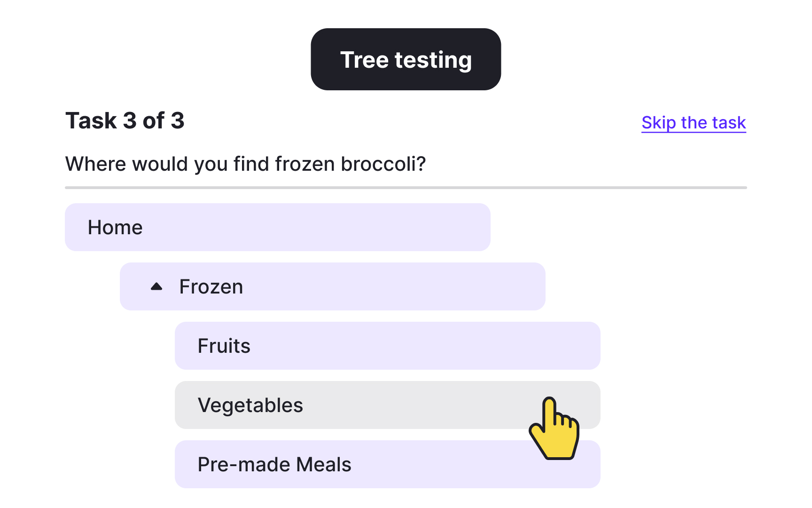Click the Task 3 of 3 heading

[125, 121]
